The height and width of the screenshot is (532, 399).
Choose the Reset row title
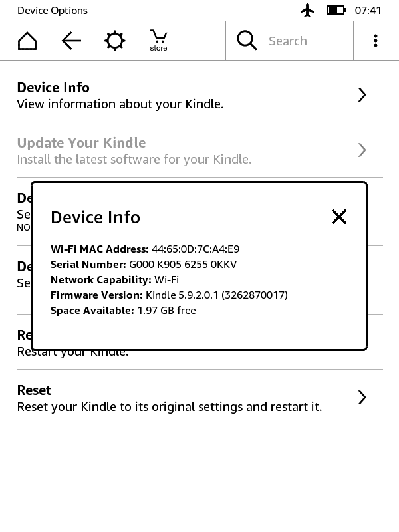(x=34, y=390)
